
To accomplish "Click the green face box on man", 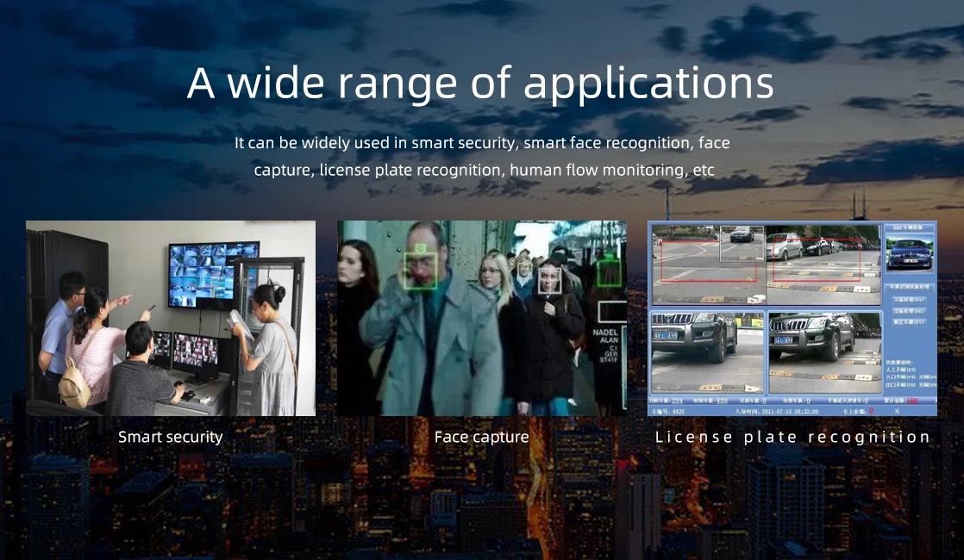I will 421,271.
